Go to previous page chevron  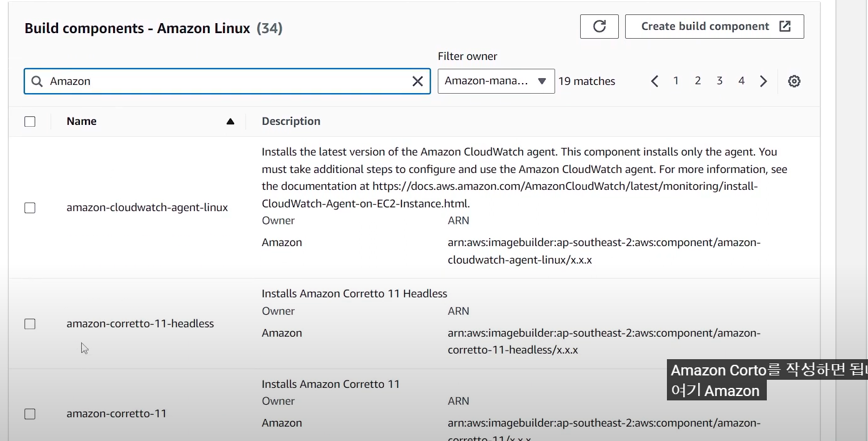[x=654, y=81]
